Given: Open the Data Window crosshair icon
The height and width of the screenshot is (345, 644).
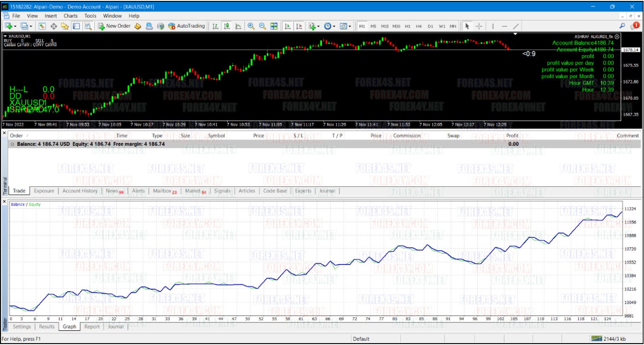Looking at the screenshot, I should (x=53, y=26).
